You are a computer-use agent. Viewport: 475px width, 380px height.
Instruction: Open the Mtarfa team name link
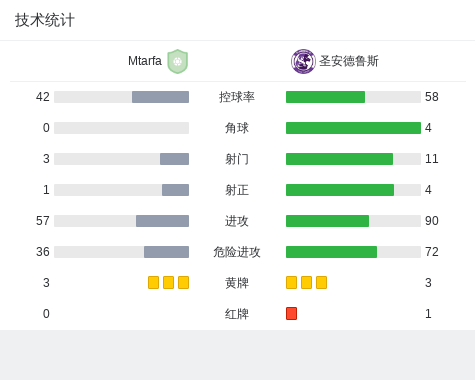[x=145, y=61]
